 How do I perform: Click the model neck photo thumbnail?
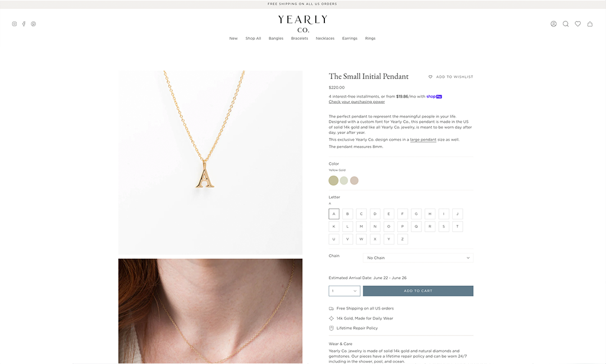click(x=210, y=311)
